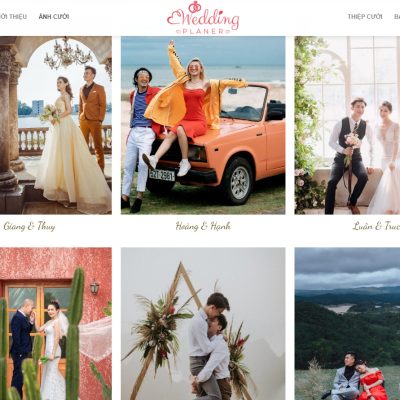Click the interlocked rings icon above the logo
The height and width of the screenshot is (400, 400).
(x=193, y=6)
